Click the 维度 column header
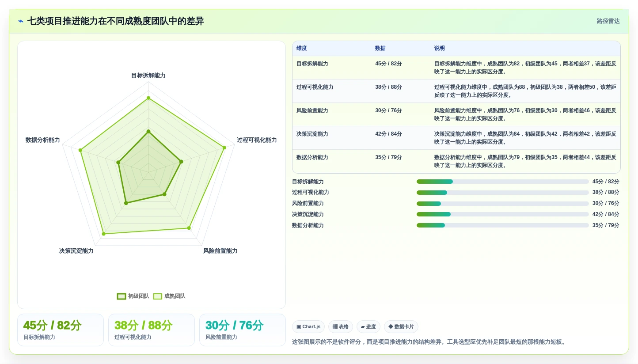The image size is (638, 364). point(302,49)
